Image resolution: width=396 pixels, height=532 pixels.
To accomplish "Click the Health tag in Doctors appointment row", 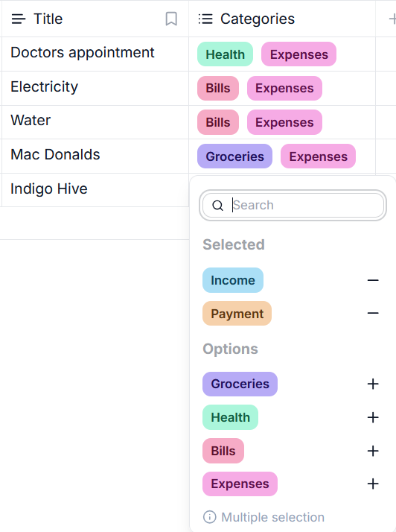I will point(225,54).
